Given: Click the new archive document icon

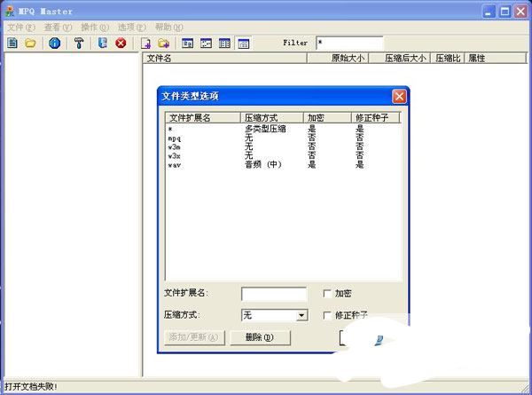Looking at the screenshot, I should tap(12, 43).
